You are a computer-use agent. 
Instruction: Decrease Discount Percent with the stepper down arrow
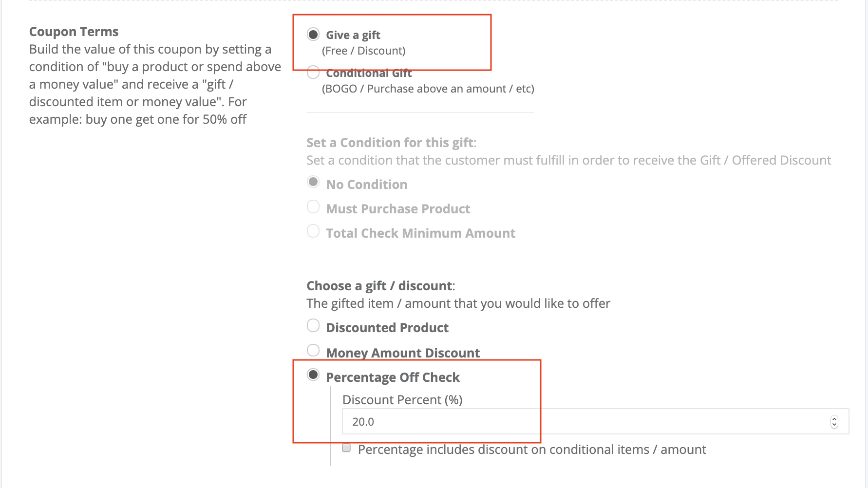coord(834,425)
